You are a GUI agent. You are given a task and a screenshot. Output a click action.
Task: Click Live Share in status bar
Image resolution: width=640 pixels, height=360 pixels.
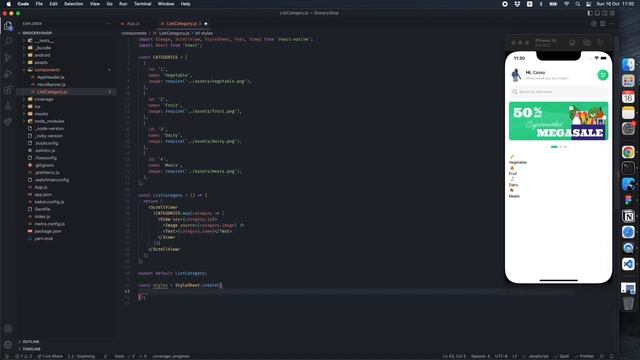(x=51, y=356)
